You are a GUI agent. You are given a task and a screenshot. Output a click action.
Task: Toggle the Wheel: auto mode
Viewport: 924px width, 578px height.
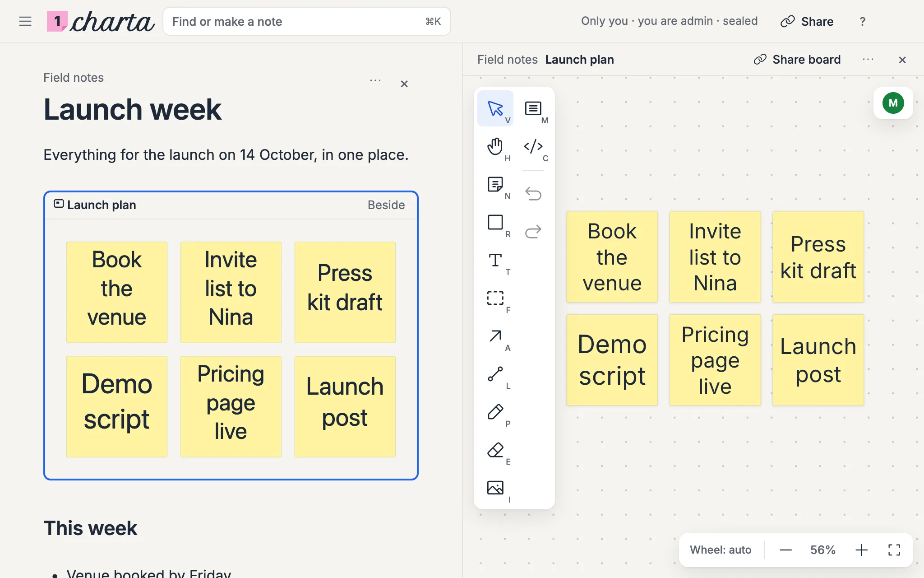pos(721,550)
